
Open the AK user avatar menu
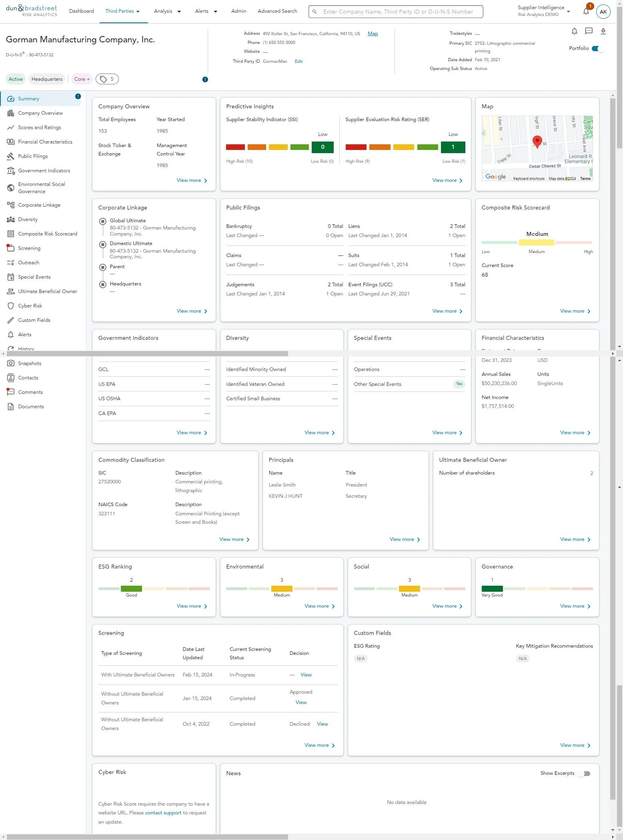[x=603, y=12]
